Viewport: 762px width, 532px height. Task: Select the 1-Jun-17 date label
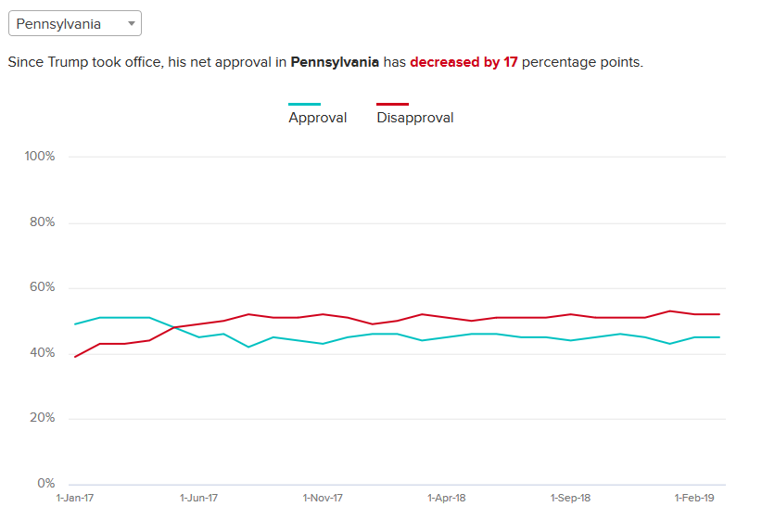coord(198,498)
